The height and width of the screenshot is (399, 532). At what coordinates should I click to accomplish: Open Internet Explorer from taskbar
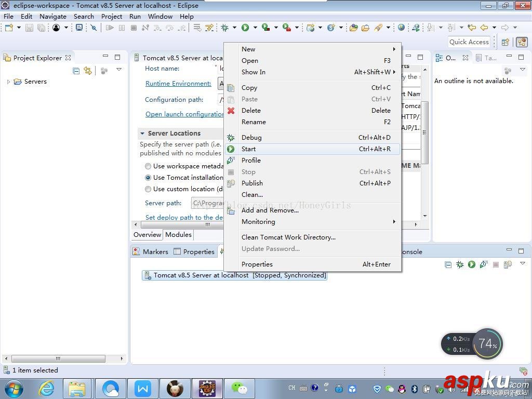(x=46, y=389)
